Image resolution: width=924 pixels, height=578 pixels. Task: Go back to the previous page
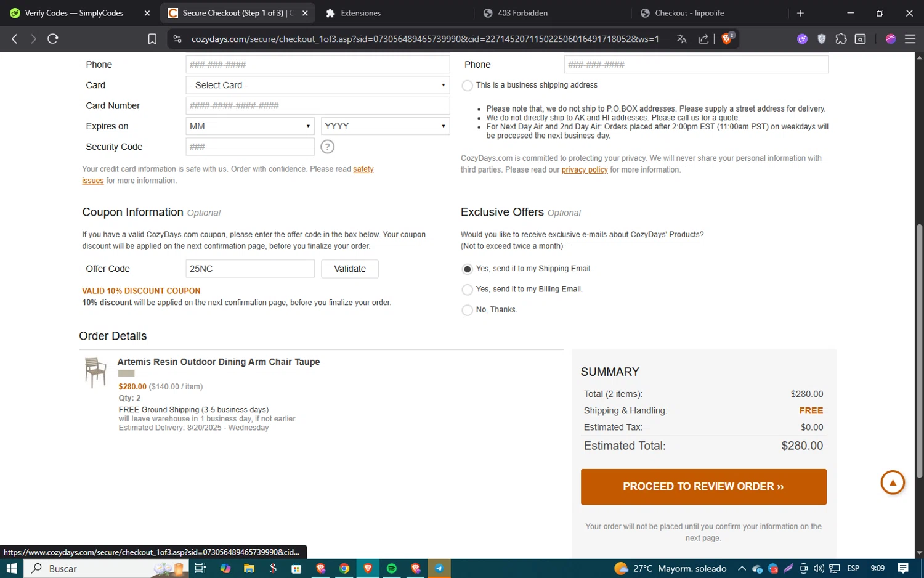15,39
